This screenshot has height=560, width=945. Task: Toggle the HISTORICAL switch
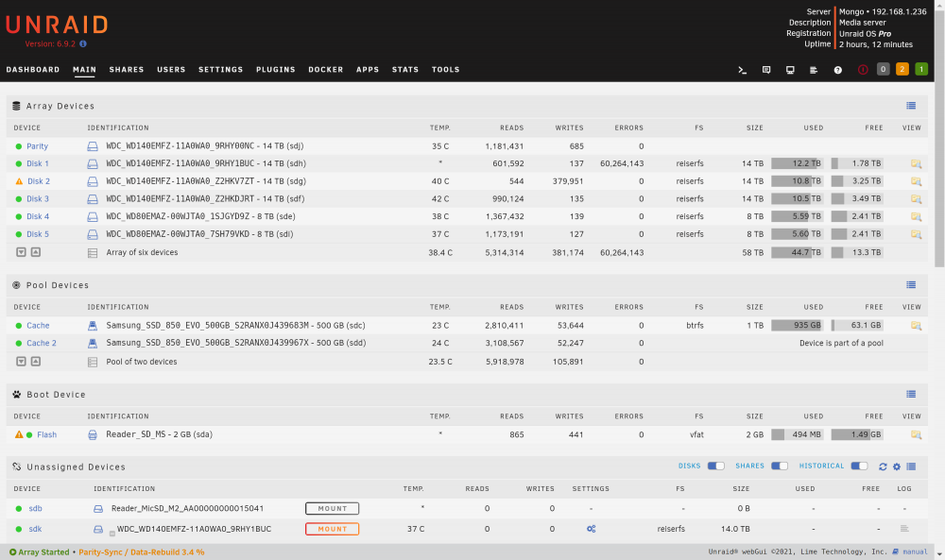[x=859, y=467]
